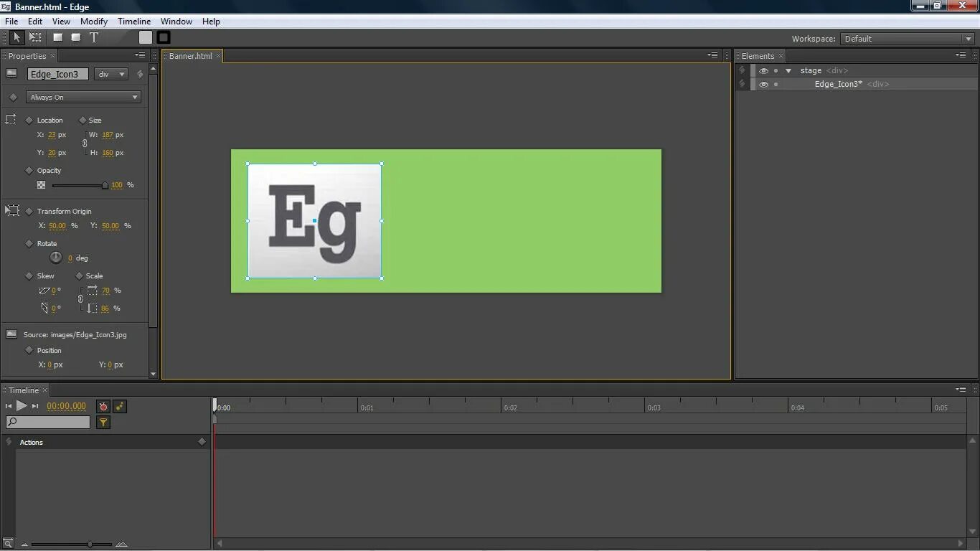Play the timeline animation

[22, 406]
